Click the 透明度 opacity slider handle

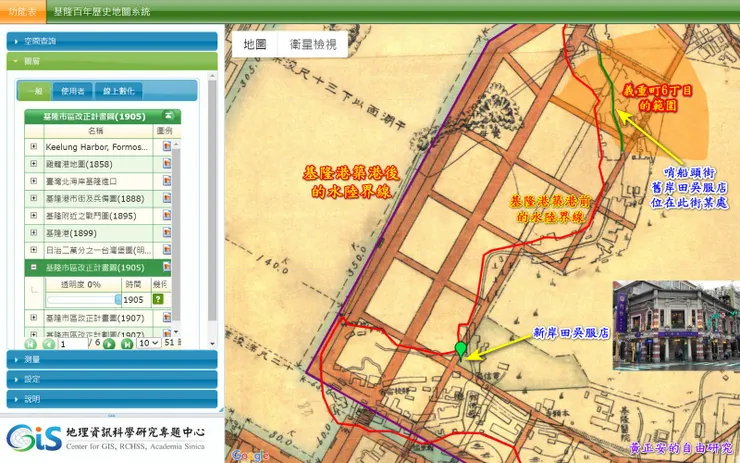(x=118, y=299)
